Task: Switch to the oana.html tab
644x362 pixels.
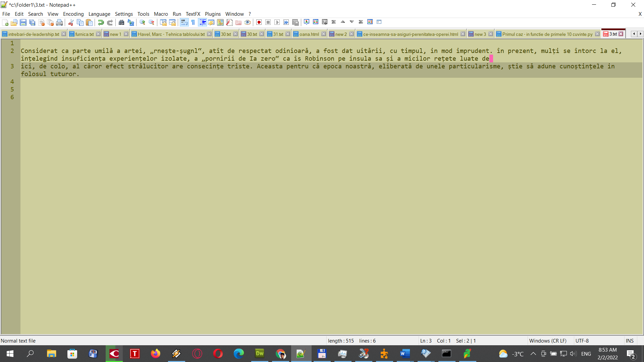Action: (x=308, y=34)
